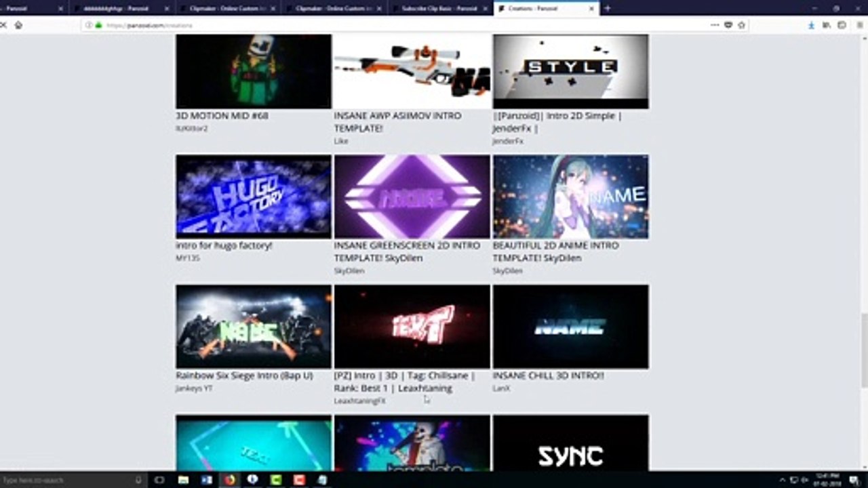Viewport: 868px width, 488px height.
Task: Click the green padlock connection icon
Action: [98, 25]
